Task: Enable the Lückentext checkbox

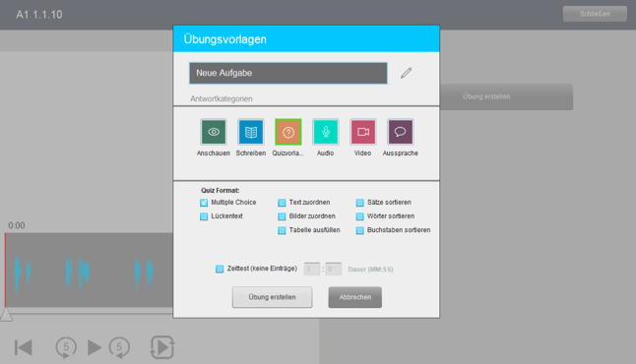Action: 204,216
